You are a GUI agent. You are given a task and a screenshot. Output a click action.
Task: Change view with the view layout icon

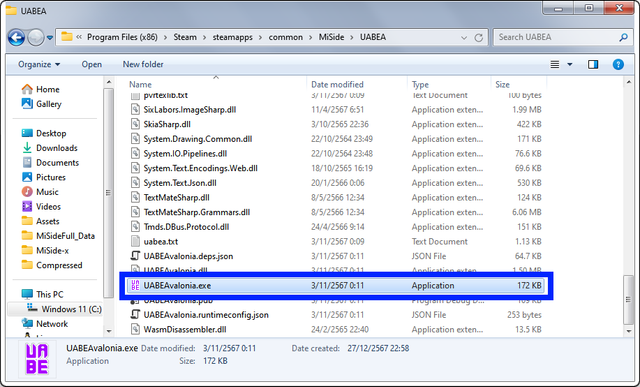(555, 64)
